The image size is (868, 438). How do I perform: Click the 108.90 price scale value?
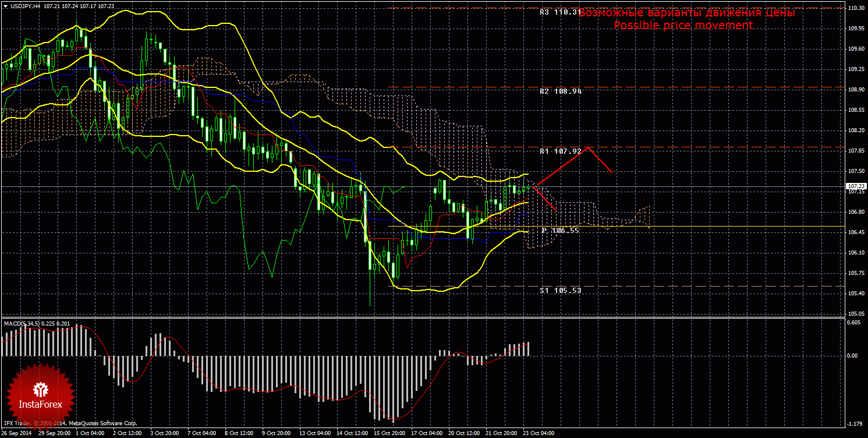pos(855,90)
